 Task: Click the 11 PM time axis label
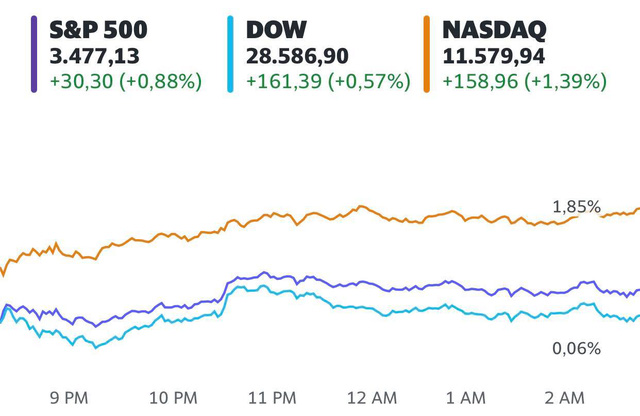[x=272, y=398]
